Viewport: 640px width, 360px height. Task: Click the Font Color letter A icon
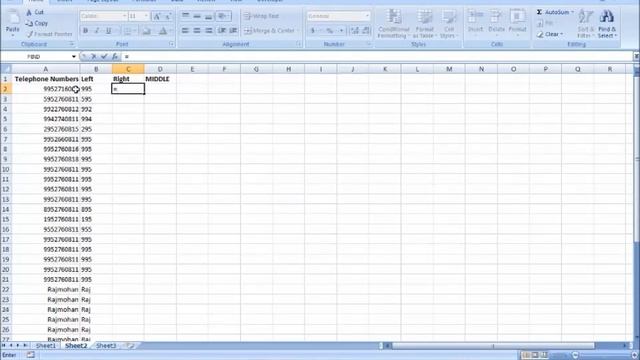point(162,31)
